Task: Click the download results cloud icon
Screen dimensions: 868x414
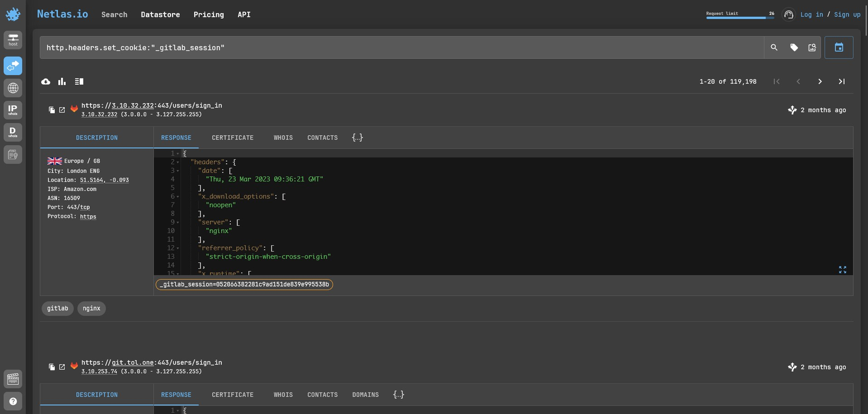Action: [x=46, y=82]
